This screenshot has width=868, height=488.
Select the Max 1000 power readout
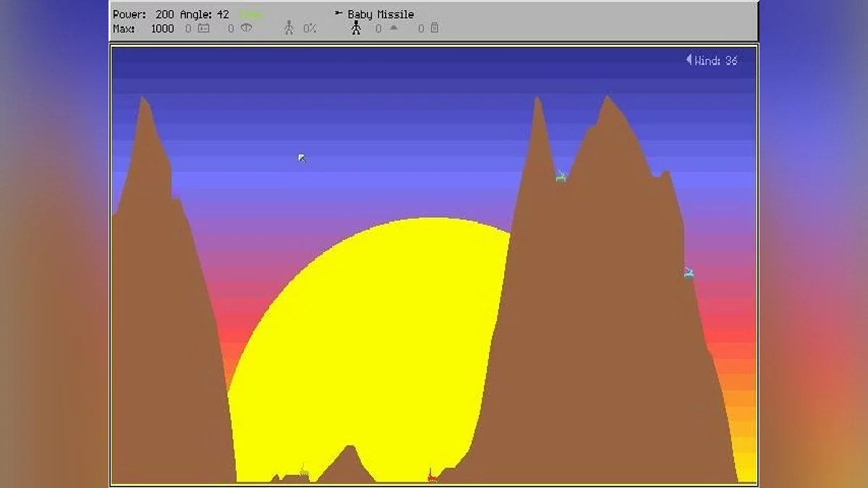pyautogui.click(x=162, y=28)
